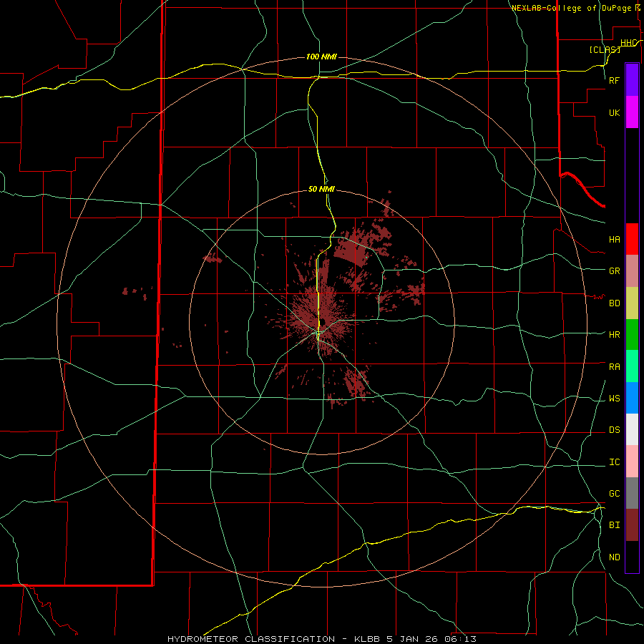Screen dimensions: 644x644
Task: Click the purple RF legend color swatch
Action: (632, 80)
